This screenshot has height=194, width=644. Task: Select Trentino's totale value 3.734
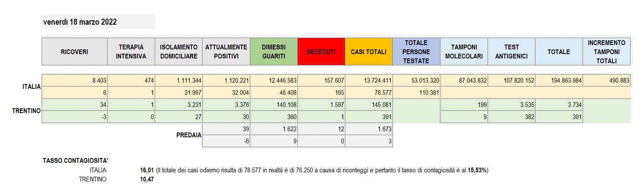pos(559,105)
